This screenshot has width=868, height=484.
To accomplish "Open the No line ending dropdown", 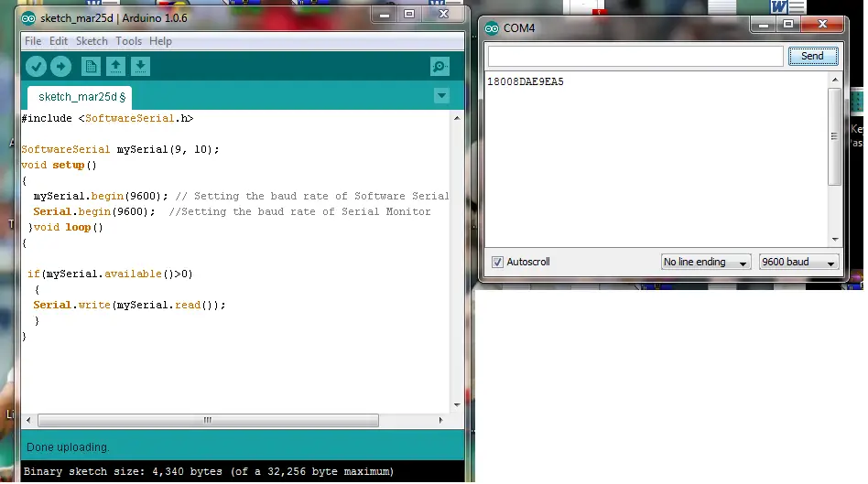I will [706, 262].
